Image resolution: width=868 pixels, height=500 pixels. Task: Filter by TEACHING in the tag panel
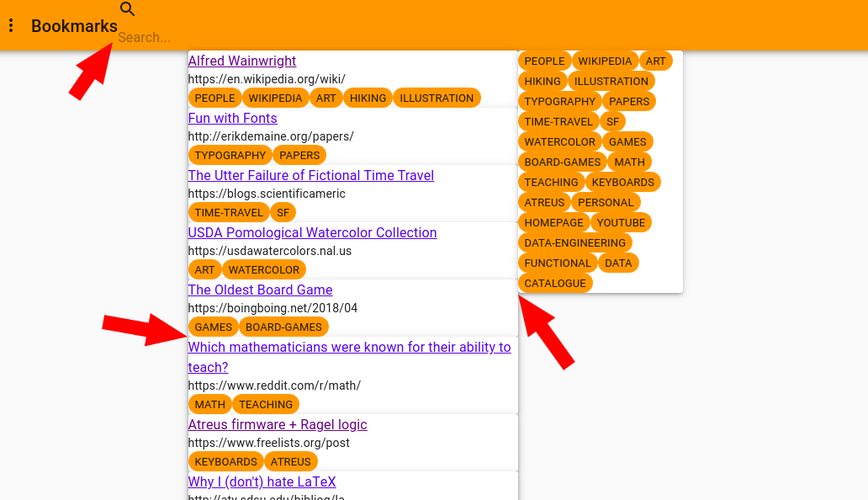point(552,183)
